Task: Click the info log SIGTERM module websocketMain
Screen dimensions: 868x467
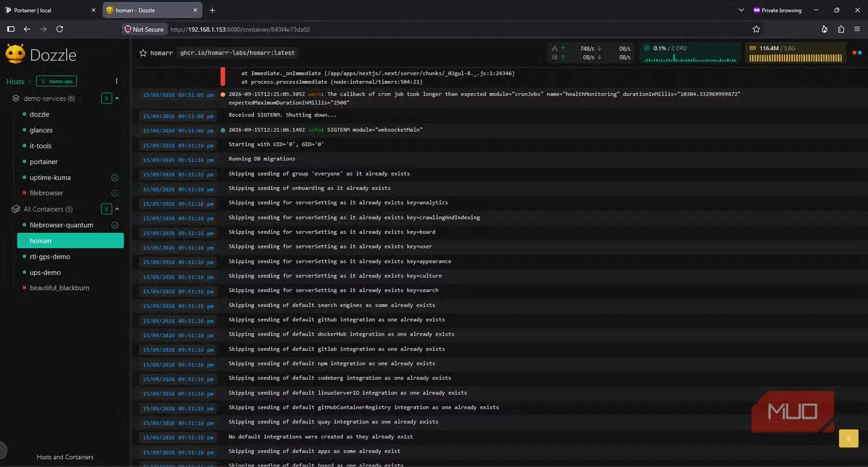Action: coord(325,130)
